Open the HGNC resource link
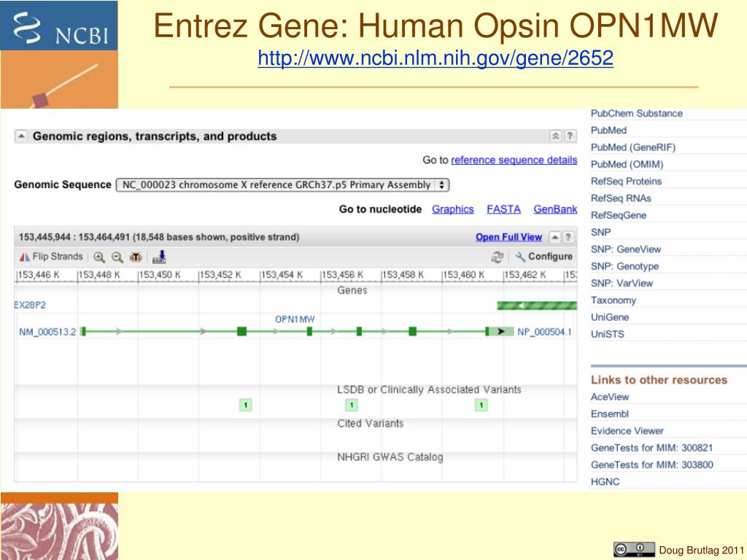This screenshot has height=560, width=747. coord(605,482)
